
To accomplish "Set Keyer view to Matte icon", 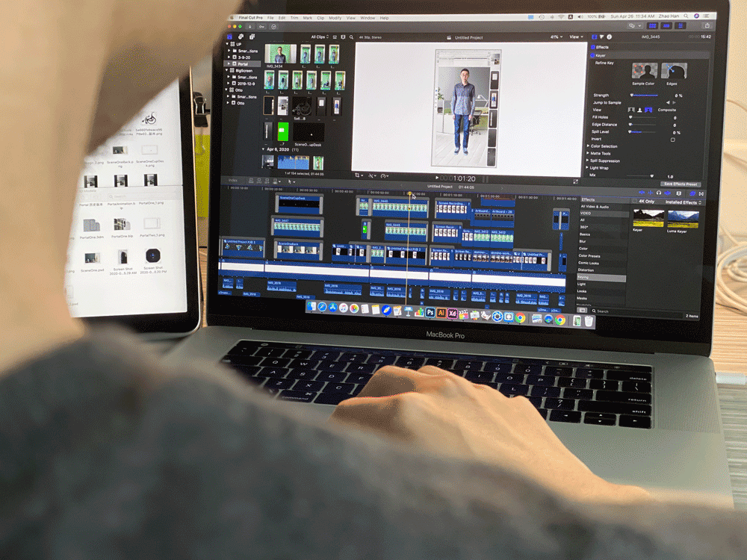I will (640, 110).
